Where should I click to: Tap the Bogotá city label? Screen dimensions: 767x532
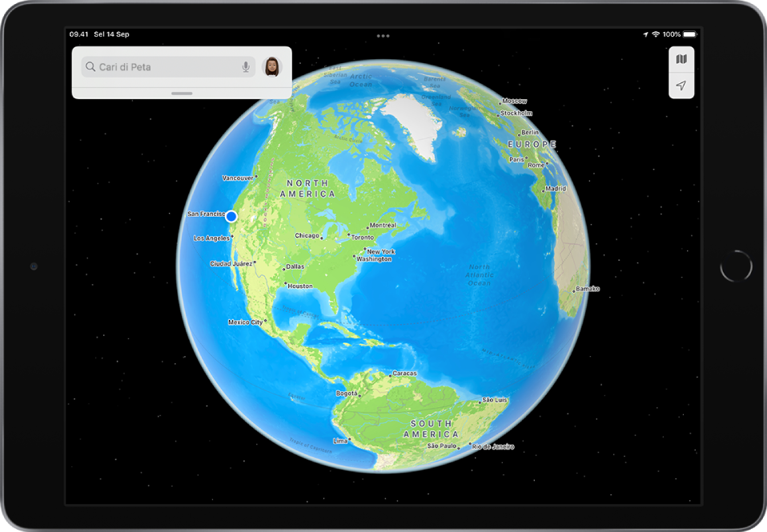tap(346, 394)
